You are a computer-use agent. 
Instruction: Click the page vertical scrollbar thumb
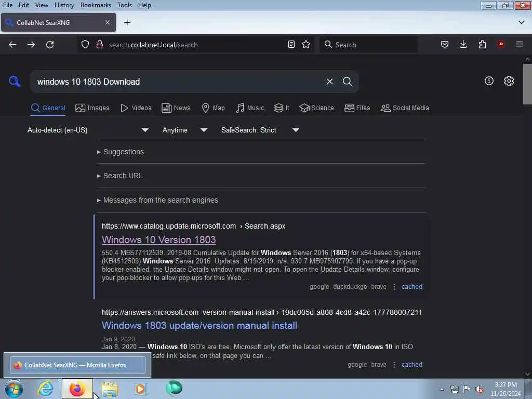tap(527, 84)
